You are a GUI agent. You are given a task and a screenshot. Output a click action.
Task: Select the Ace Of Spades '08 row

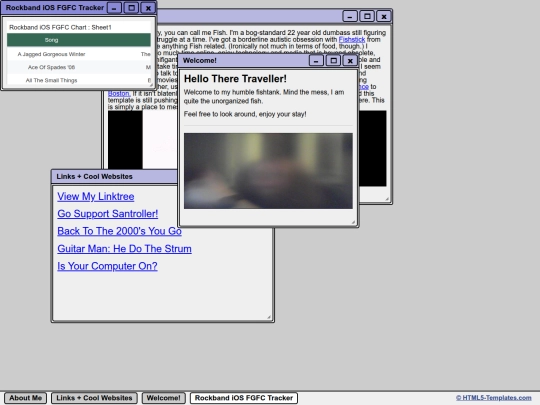[79, 67]
